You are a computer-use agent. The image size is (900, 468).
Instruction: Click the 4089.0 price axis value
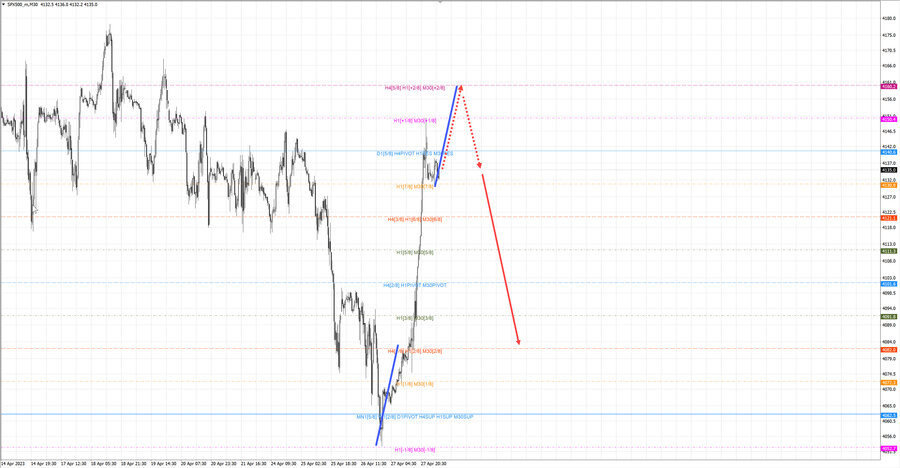coord(889,324)
